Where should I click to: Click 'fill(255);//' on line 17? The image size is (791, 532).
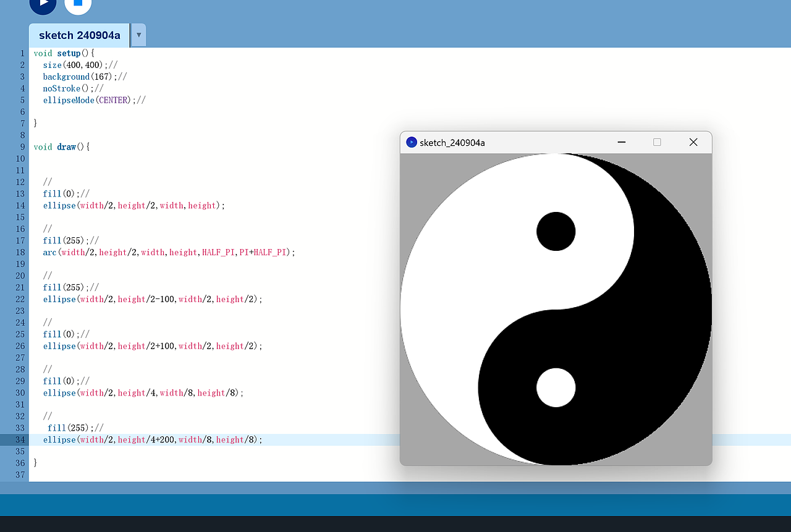click(x=70, y=241)
